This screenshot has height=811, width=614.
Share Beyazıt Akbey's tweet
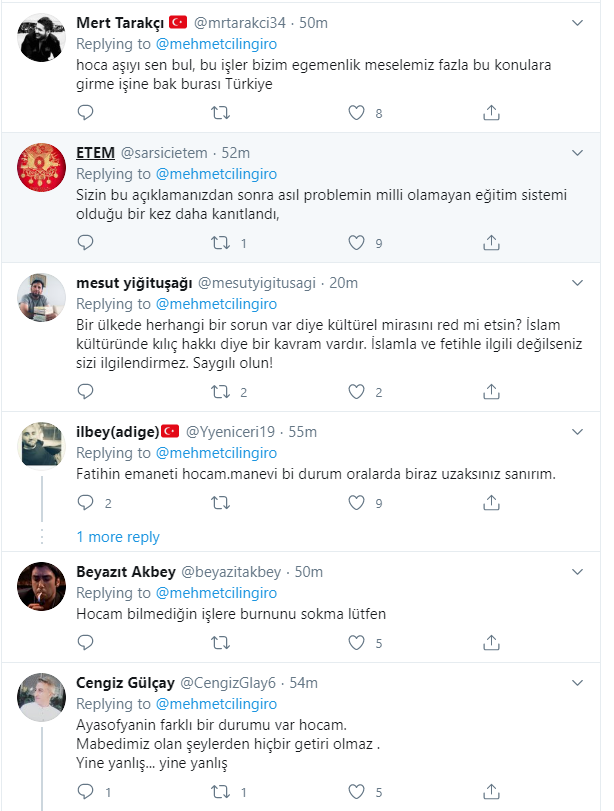point(491,643)
